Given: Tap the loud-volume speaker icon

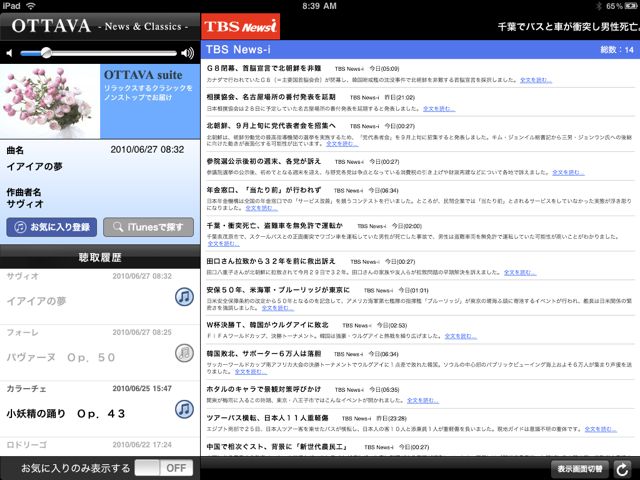Looking at the screenshot, I should coord(187,53).
